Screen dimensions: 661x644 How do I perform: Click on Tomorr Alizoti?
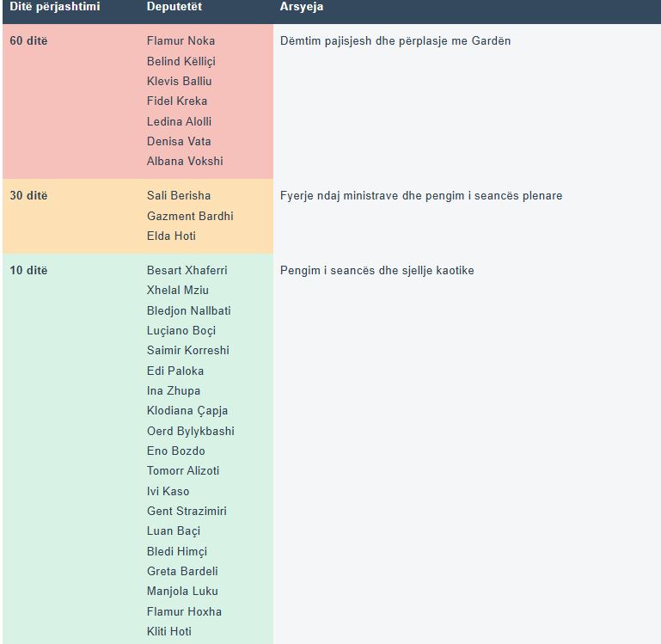point(183,470)
